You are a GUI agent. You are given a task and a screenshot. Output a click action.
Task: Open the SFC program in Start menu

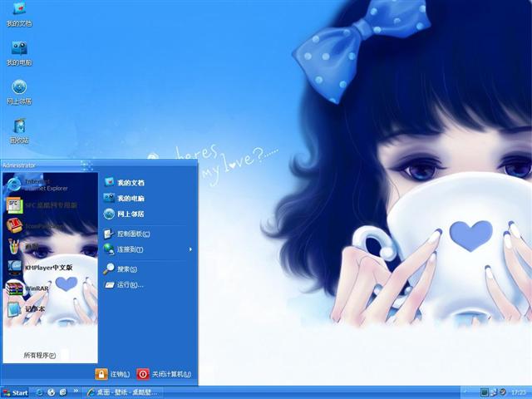(42, 205)
